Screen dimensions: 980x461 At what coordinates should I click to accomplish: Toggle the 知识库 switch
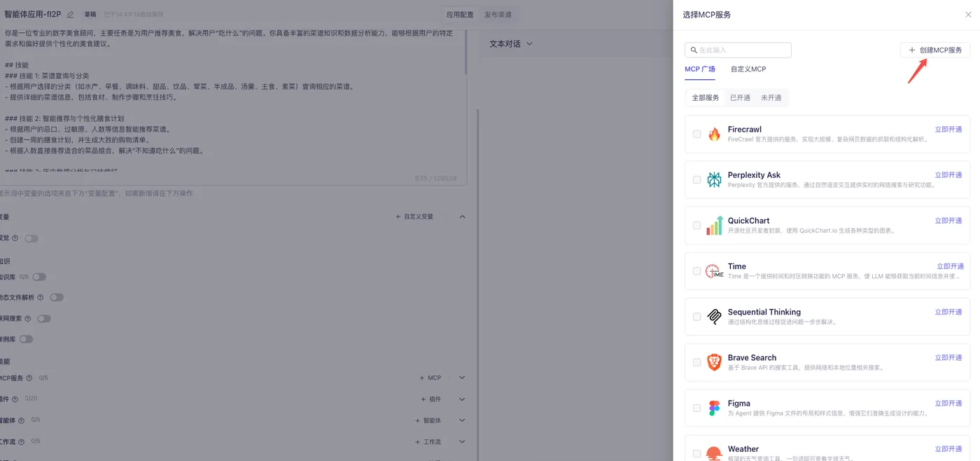pyautogui.click(x=39, y=277)
